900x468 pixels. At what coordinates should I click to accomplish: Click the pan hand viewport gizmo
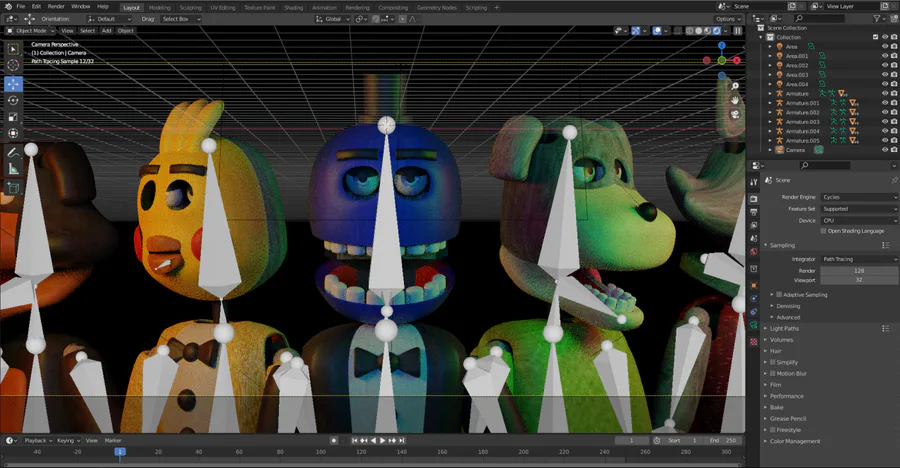(735, 100)
